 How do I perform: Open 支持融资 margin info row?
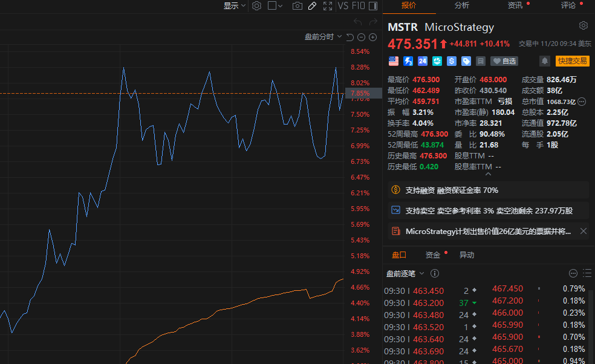coord(488,190)
